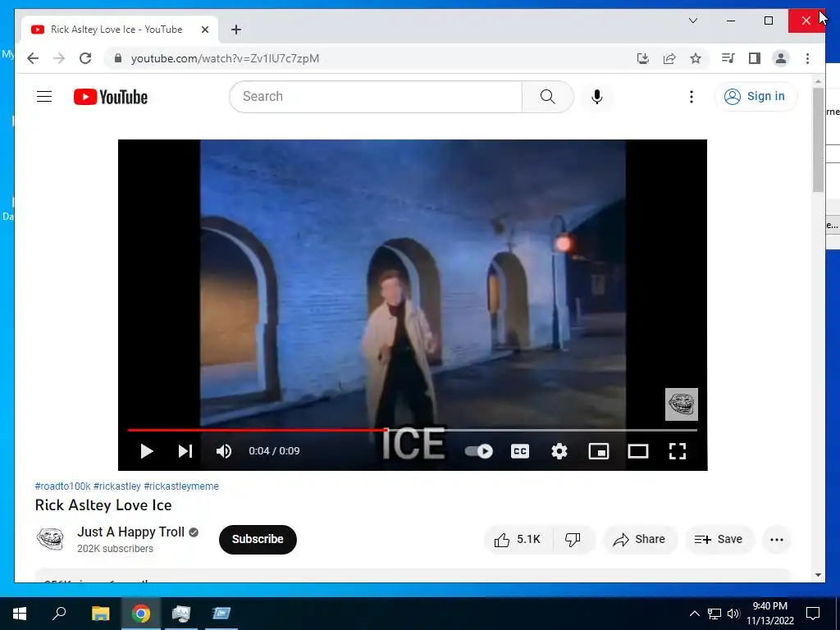Focus the YouTube Search field
Viewport: 840px width, 630px height.
pyautogui.click(x=376, y=97)
